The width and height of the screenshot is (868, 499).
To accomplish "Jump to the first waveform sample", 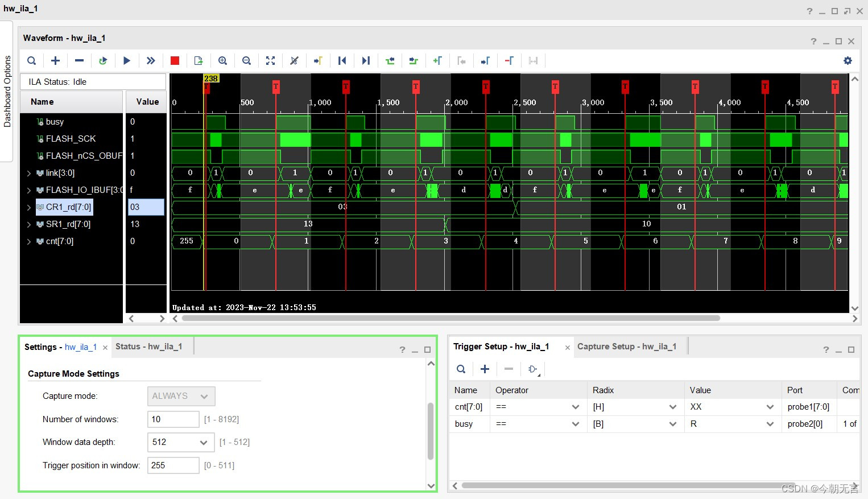I will pos(342,61).
